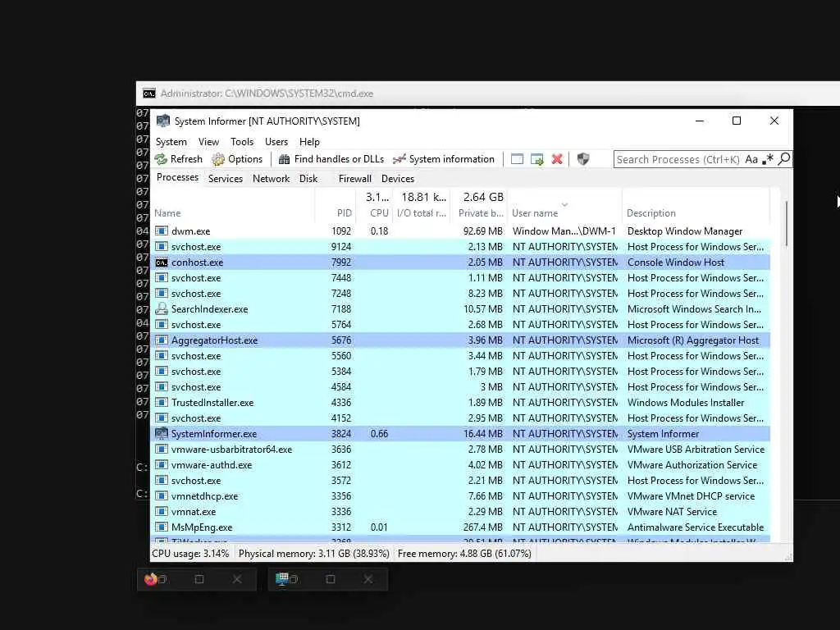Click the Firefox thumbnail icon below
The image size is (840, 630).
click(151, 579)
